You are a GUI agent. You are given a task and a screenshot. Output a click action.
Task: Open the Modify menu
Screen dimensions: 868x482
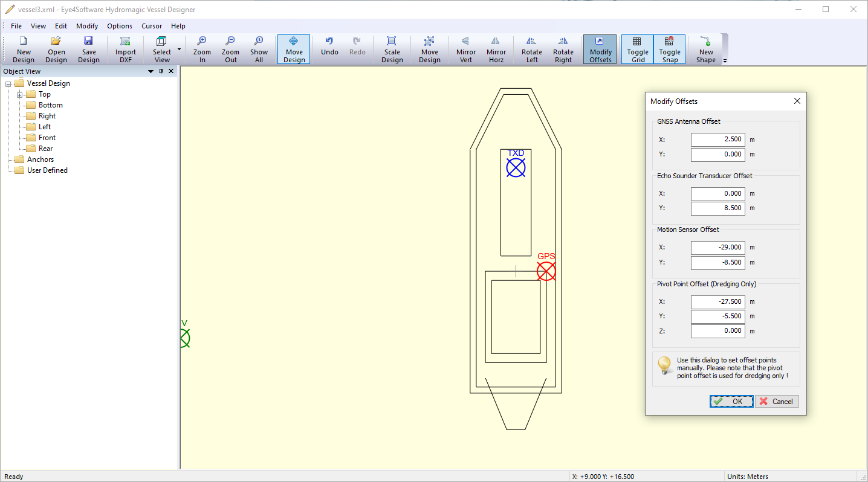point(87,26)
